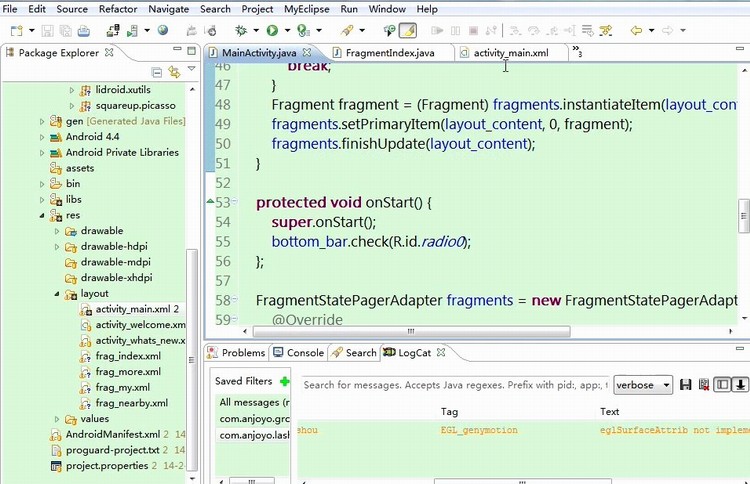Image resolution: width=750 pixels, height=484 pixels.
Task: Close the Package Explorer view
Action: pos(109,52)
